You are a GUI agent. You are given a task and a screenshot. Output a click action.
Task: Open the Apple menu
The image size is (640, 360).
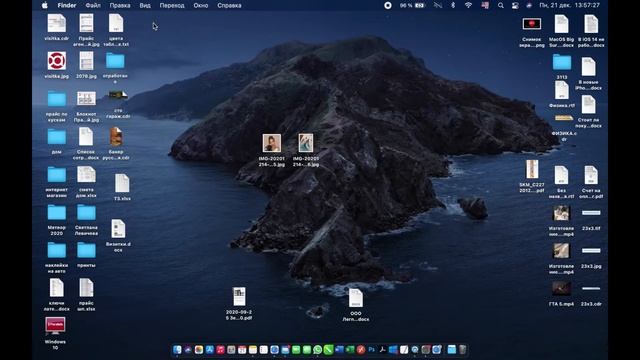[x=44, y=5]
